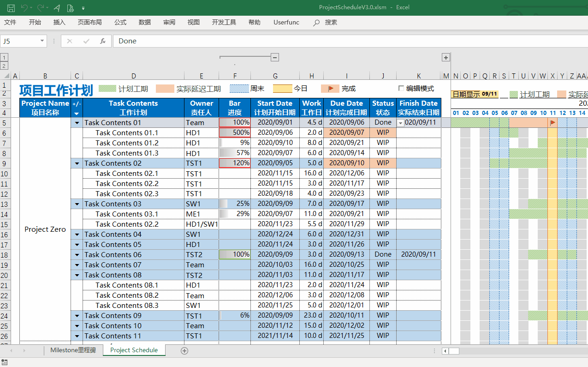Click outline level 1 button
Screen dimensions: 588x367
point(4,57)
